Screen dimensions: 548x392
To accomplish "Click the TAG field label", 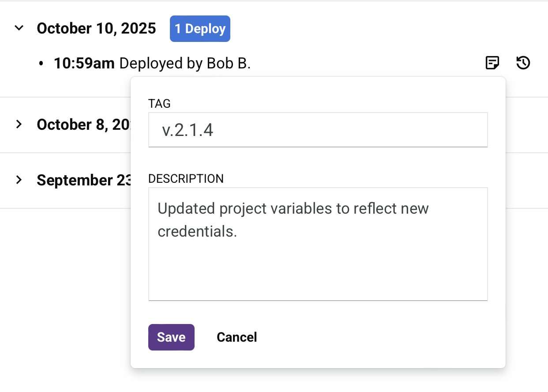I will point(160,103).
